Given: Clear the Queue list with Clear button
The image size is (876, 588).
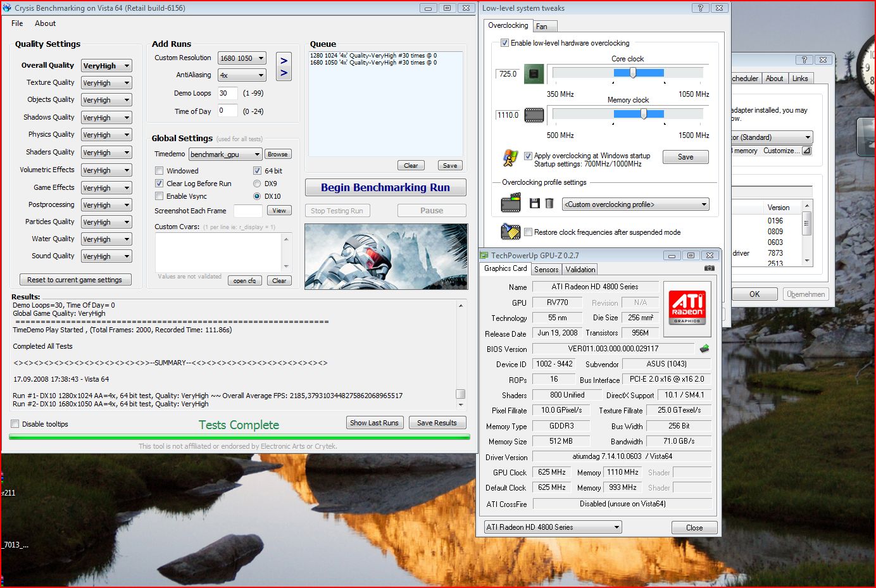Looking at the screenshot, I should point(411,165).
